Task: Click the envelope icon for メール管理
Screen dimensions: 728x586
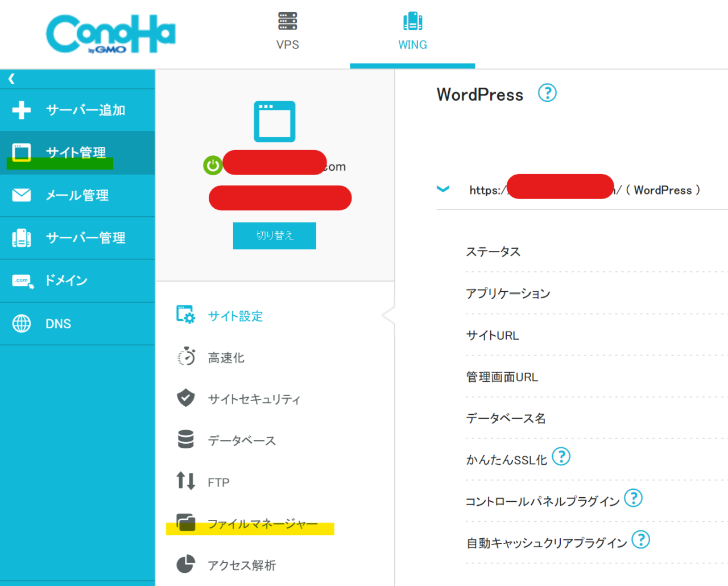Action: click(x=22, y=195)
